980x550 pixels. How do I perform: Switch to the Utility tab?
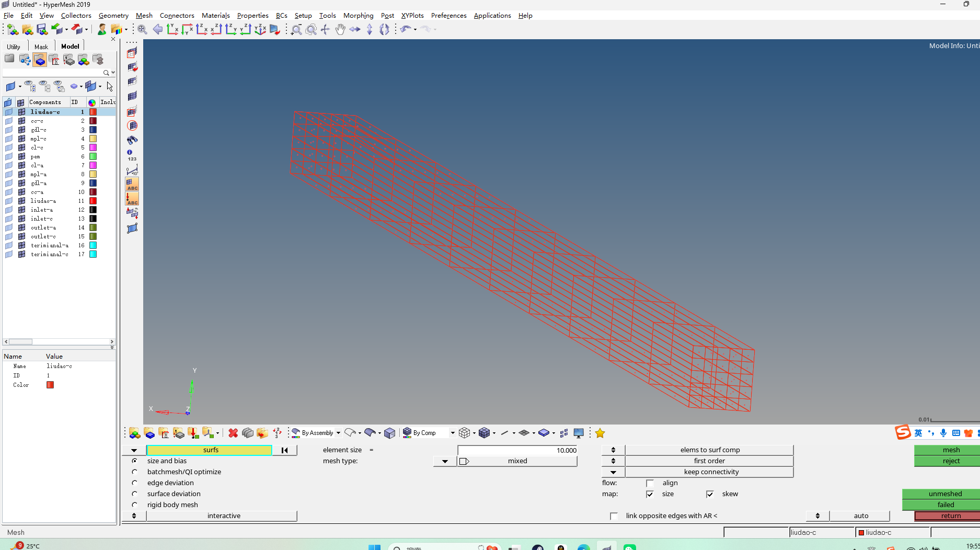14,47
